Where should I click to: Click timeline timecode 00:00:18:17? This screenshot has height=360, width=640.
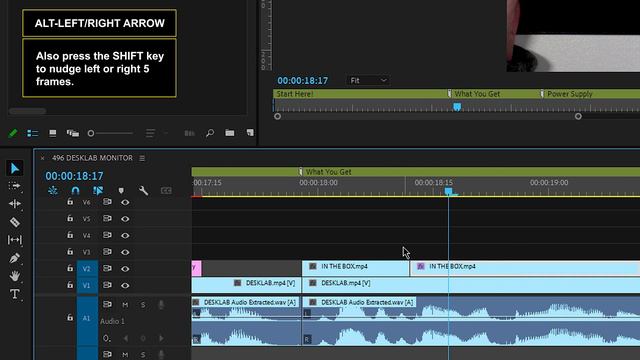(x=74, y=176)
